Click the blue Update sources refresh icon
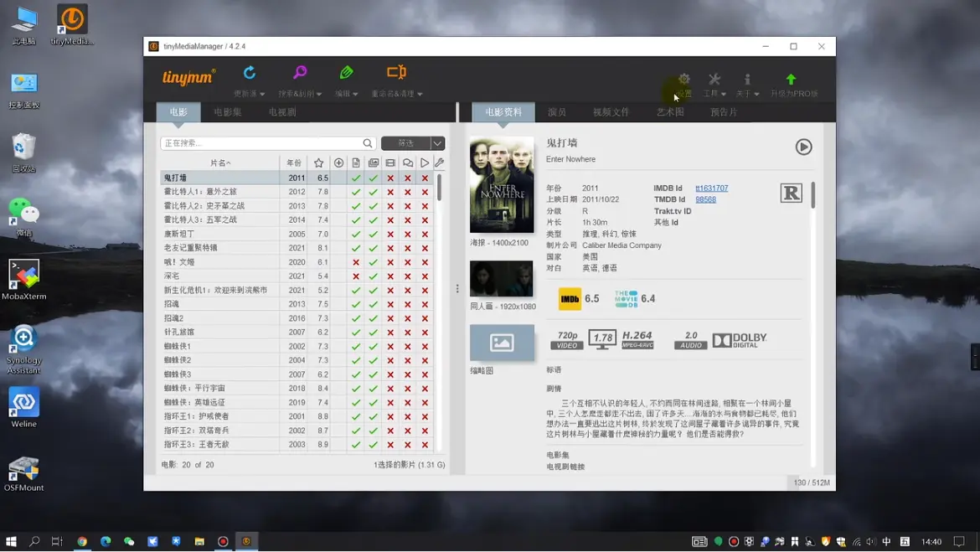 coord(250,74)
